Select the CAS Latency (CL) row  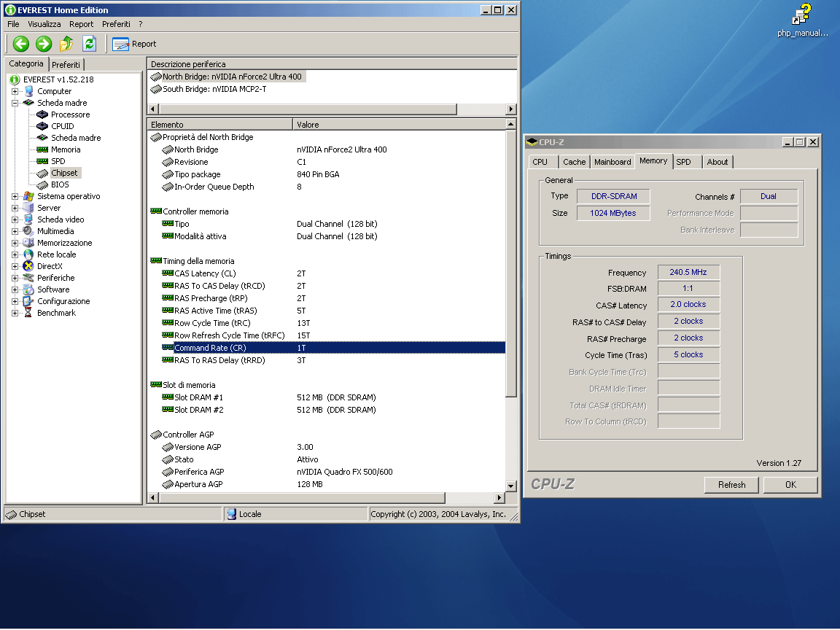coord(327,273)
